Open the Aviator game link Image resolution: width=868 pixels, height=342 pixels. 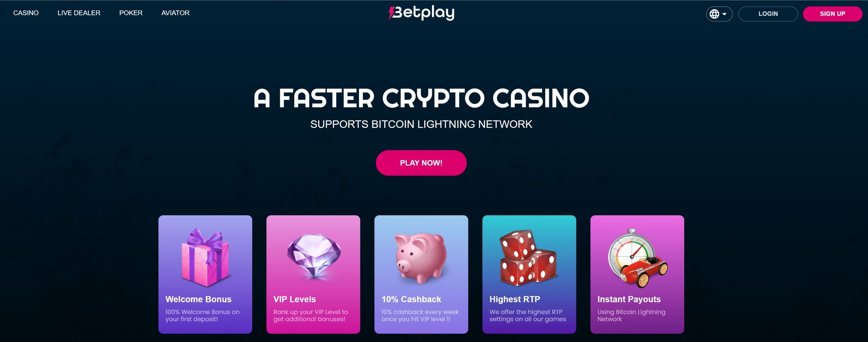pos(175,13)
